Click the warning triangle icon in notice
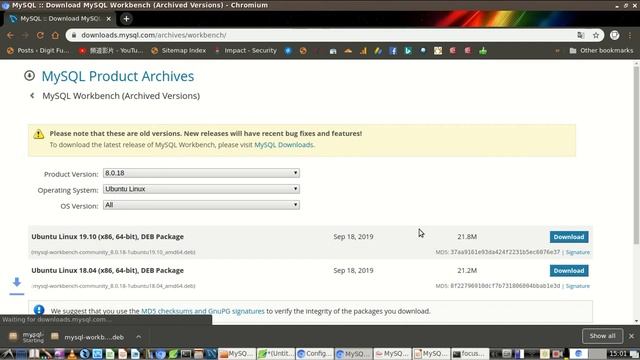The width and height of the screenshot is (640, 360). point(39,134)
